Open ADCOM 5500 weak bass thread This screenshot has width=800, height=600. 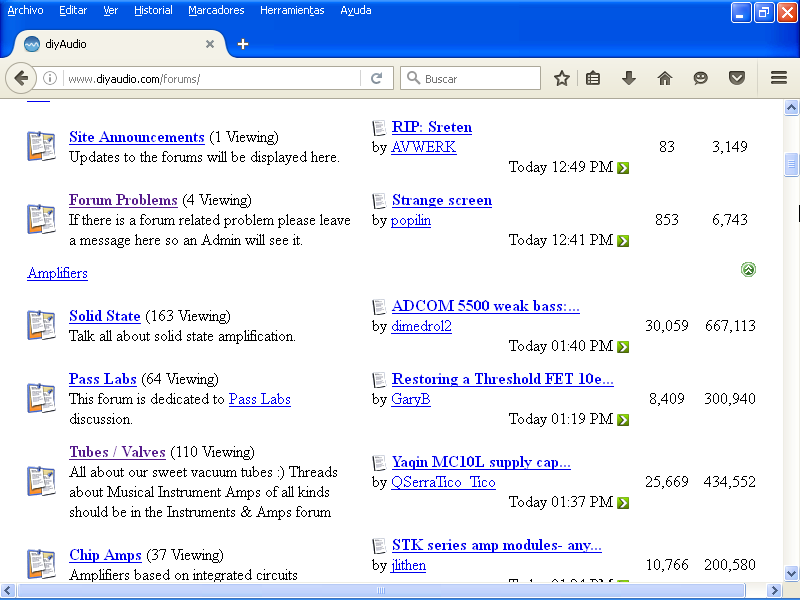pyautogui.click(x=486, y=306)
